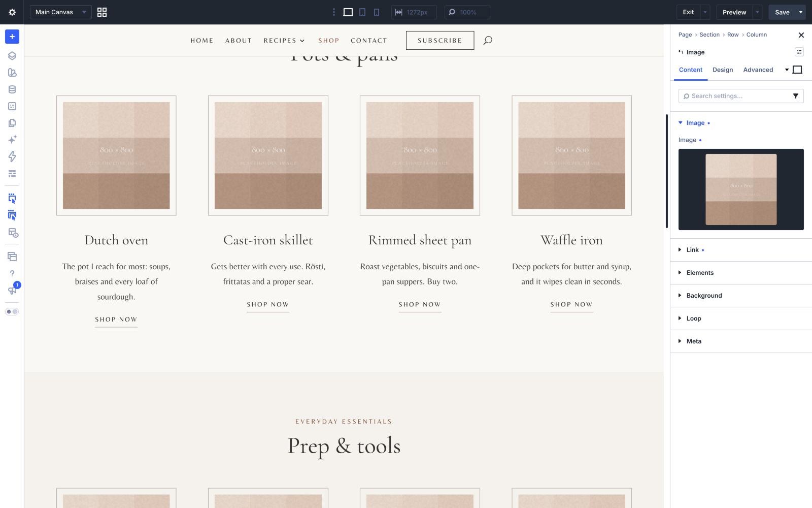
Task: Switch to the Design tab
Action: (723, 70)
